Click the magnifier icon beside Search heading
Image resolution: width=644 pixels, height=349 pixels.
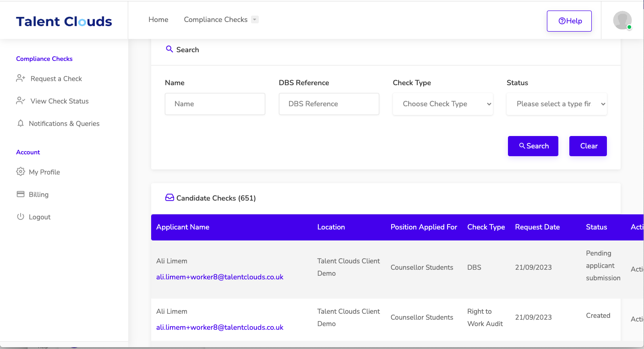coord(169,49)
